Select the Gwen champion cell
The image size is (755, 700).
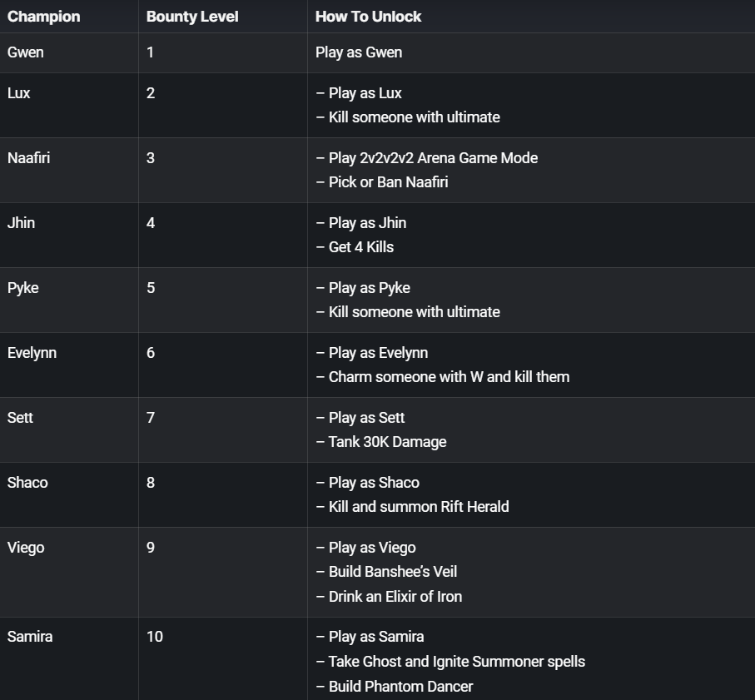pyautogui.click(x=26, y=52)
